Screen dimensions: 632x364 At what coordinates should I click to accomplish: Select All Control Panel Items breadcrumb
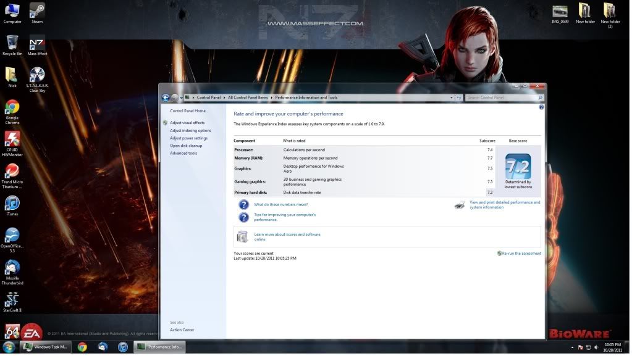pos(248,97)
